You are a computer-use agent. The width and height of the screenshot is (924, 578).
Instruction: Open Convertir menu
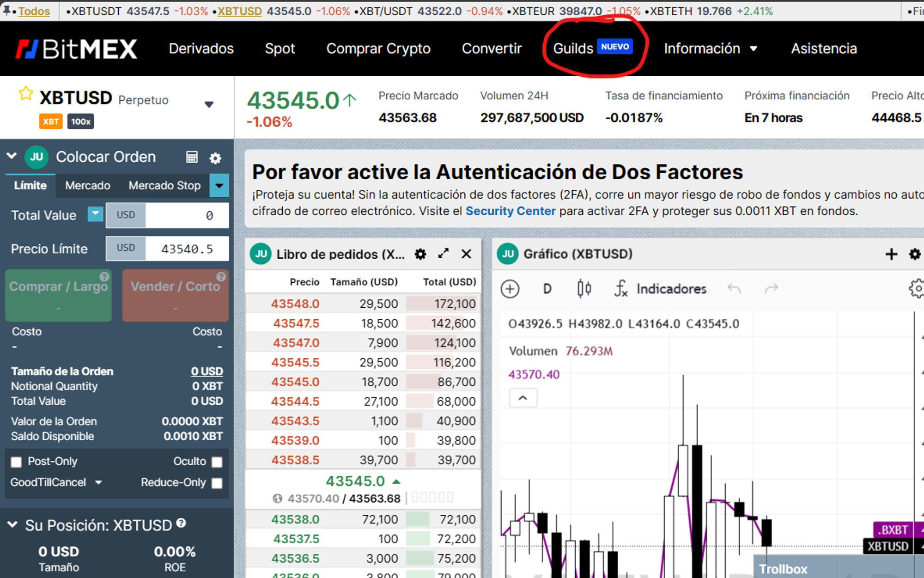(x=492, y=49)
